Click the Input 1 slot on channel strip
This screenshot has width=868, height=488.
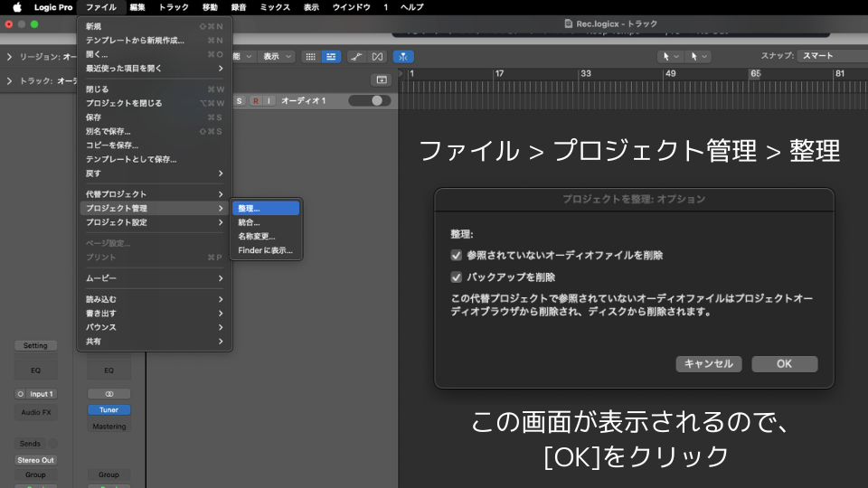point(36,394)
